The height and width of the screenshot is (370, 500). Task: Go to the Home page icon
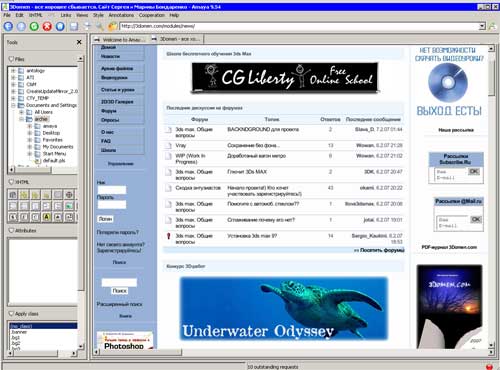60,26
